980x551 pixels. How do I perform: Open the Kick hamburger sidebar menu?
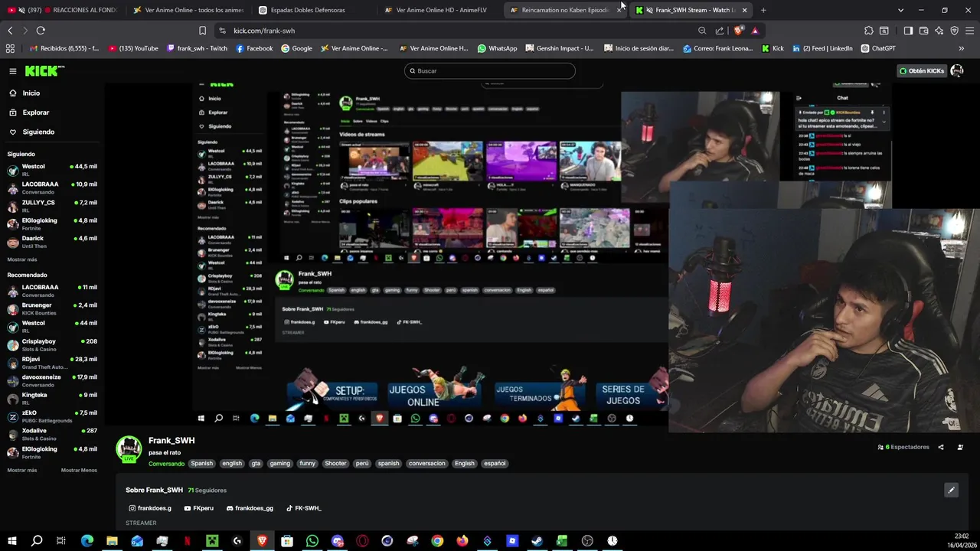tap(13, 71)
